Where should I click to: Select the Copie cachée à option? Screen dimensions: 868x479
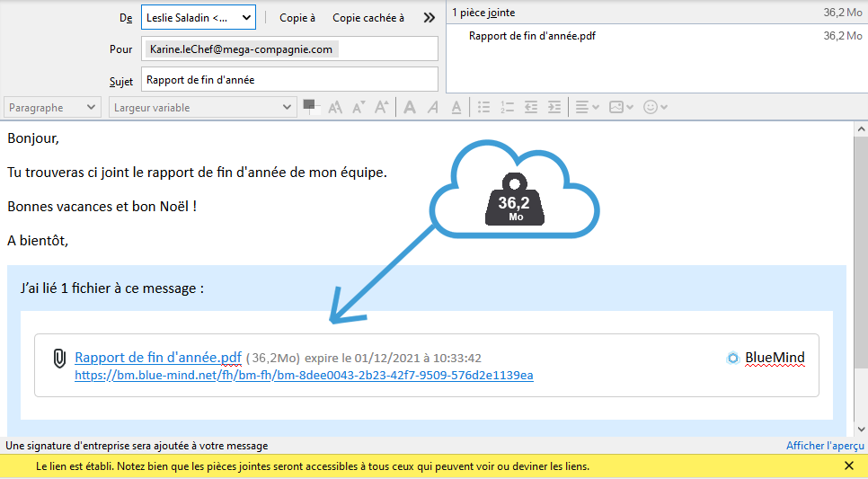(368, 17)
